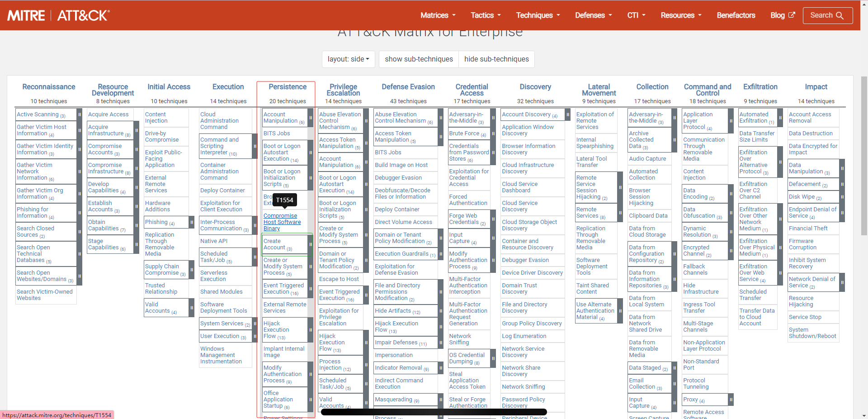Expand Acquire Infrastructure sub-techniques handle
This screenshot has width=868, height=419.
coord(137,130)
